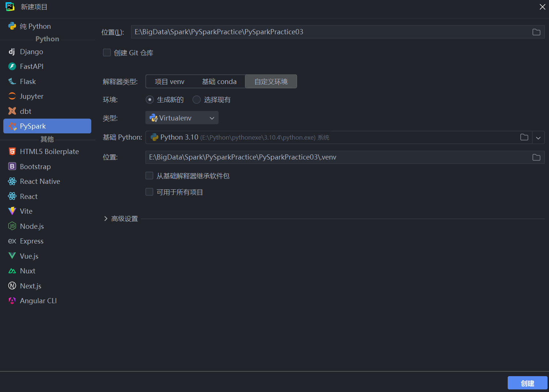Click the Angular CLI project icon
Screen dimensions: 549x392
(x=12, y=301)
